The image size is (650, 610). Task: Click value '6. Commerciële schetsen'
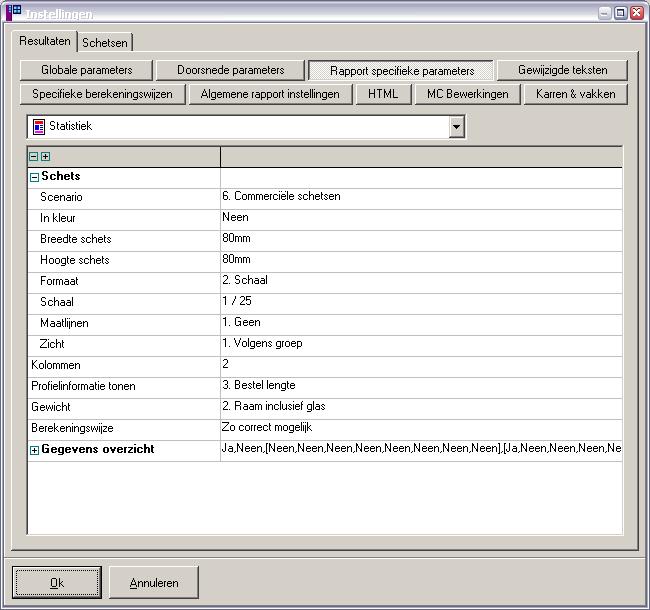(281, 196)
